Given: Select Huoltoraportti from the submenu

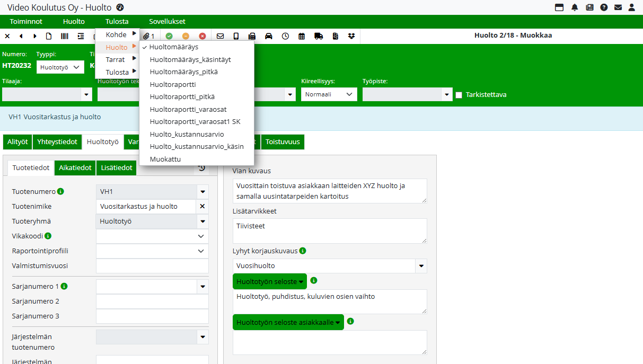Looking at the screenshot, I should [x=173, y=84].
